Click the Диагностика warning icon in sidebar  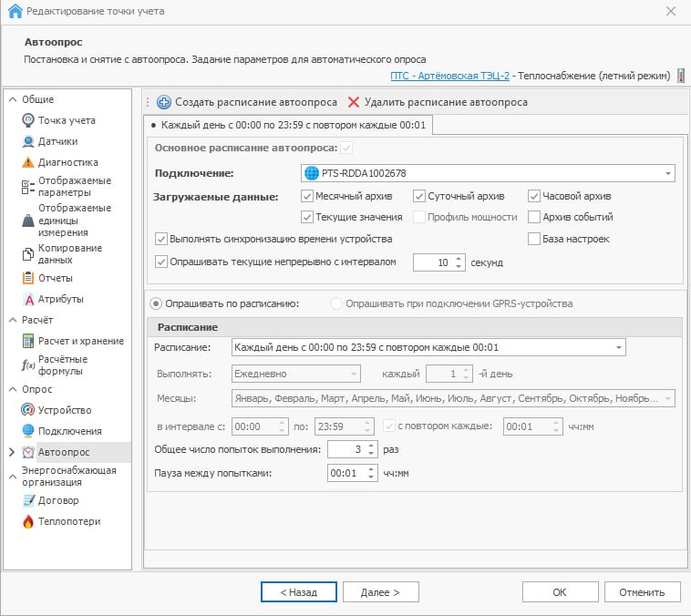(x=28, y=162)
